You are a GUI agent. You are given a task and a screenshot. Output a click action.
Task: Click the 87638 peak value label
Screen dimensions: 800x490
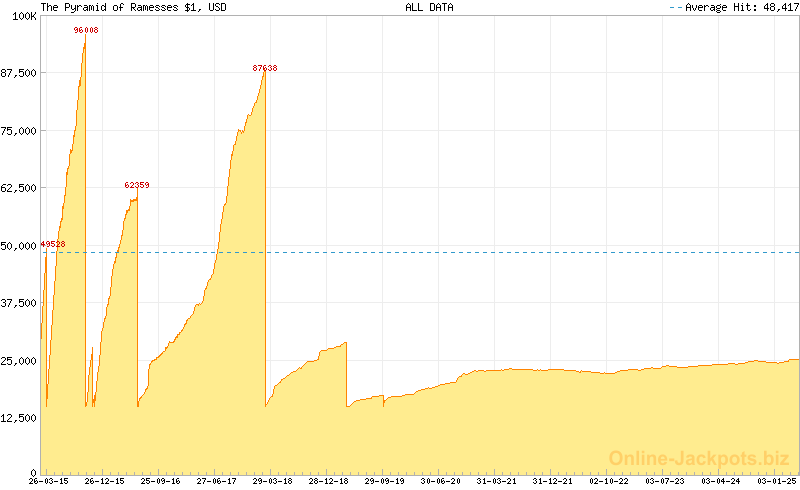(265, 68)
